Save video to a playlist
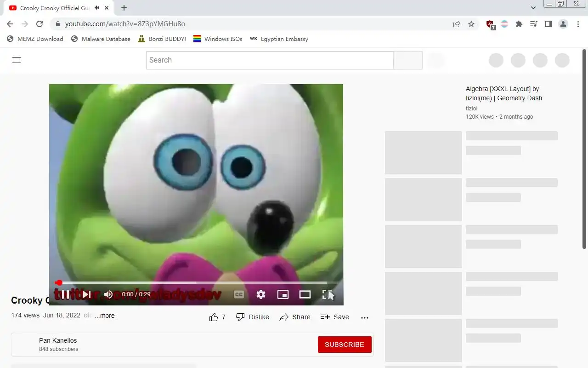 pyautogui.click(x=335, y=317)
